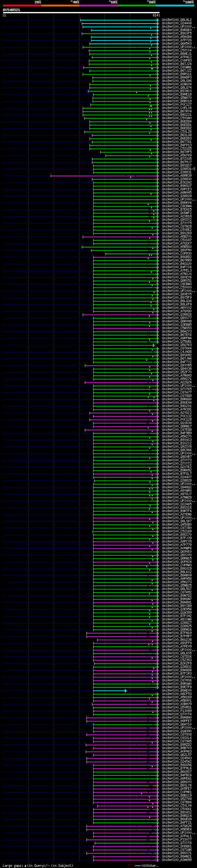Select hit UniRef100_A5AXB4
Screen dimensions: 197x868
176,37
